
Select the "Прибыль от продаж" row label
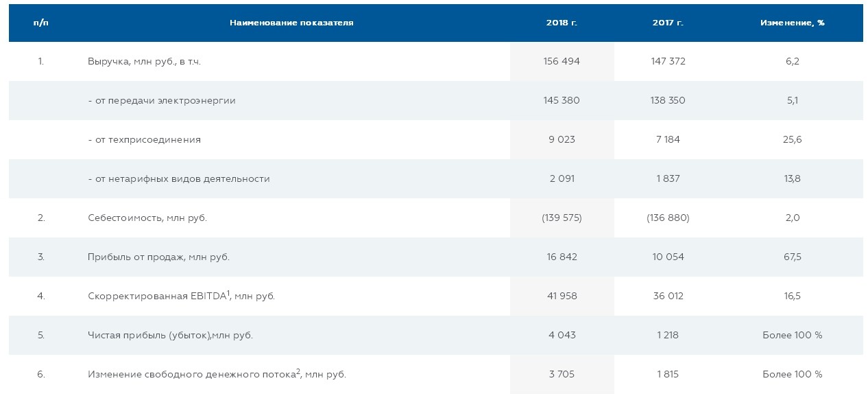pyautogui.click(x=158, y=257)
